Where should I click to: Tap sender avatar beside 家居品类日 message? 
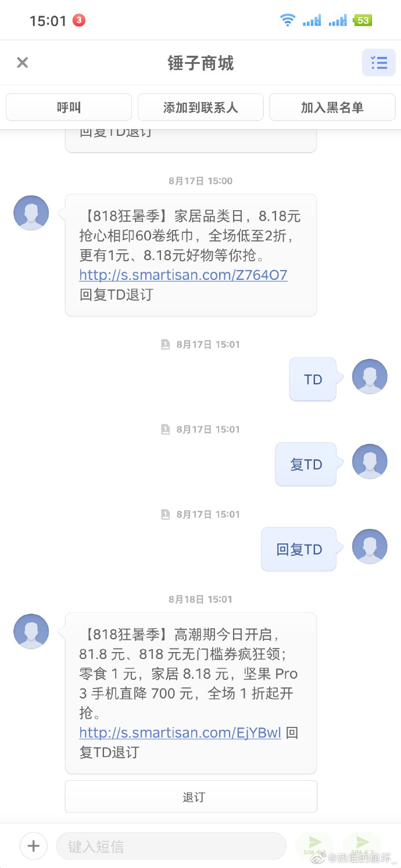(x=31, y=213)
